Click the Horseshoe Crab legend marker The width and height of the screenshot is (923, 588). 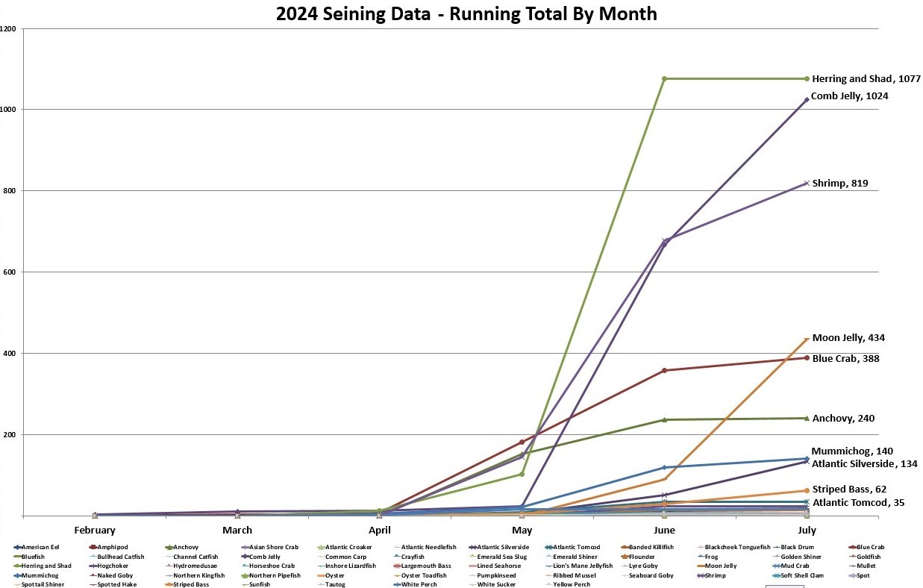pos(244,566)
